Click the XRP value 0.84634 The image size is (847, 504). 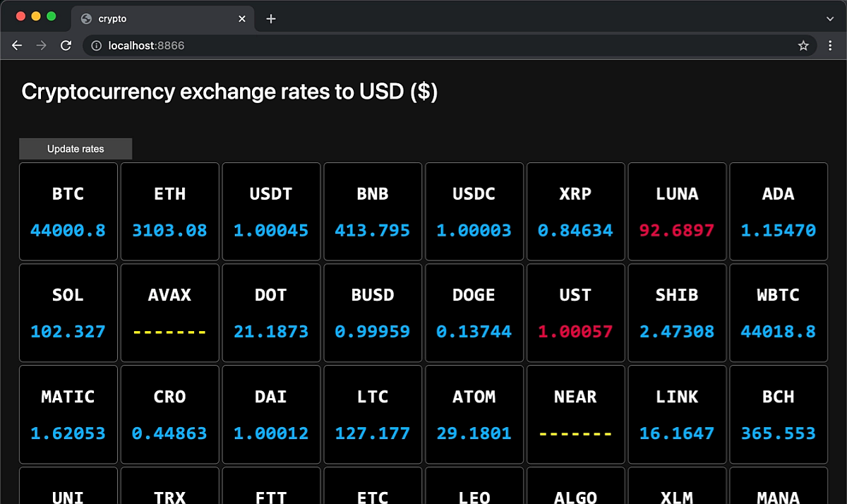(575, 230)
